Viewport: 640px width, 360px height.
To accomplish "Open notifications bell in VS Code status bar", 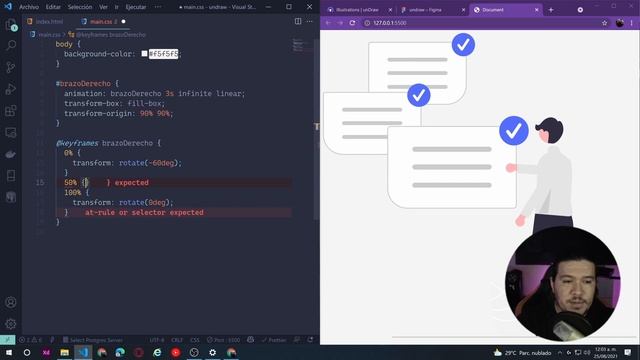I will click(x=311, y=340).
